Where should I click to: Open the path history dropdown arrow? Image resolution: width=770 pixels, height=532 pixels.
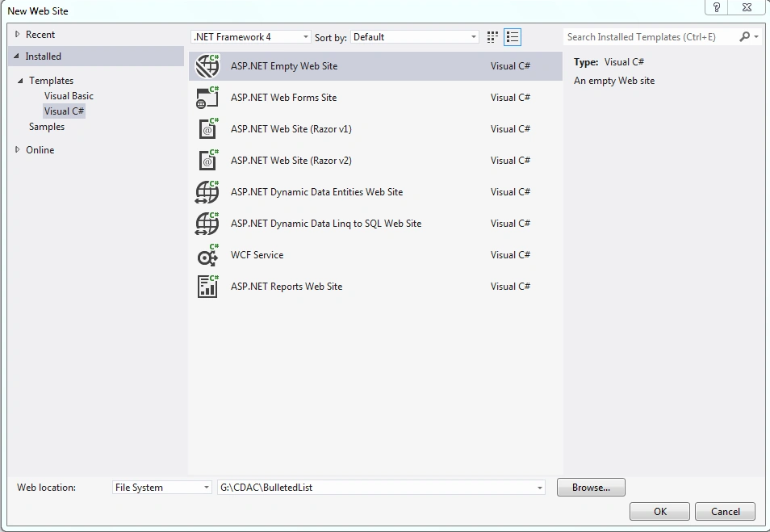pyautogui.click(x=540, y=488)
